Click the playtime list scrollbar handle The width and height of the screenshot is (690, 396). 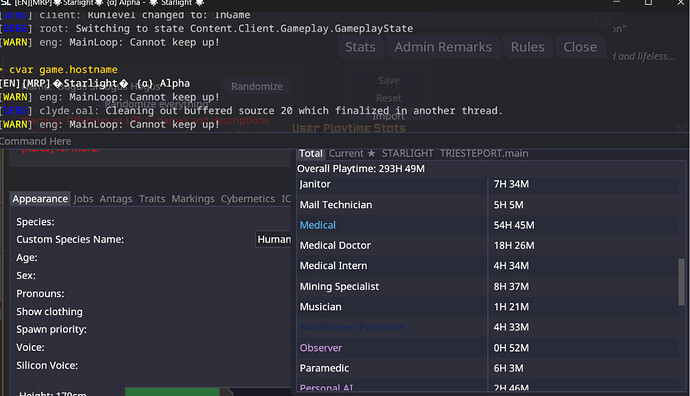[682, 282]
